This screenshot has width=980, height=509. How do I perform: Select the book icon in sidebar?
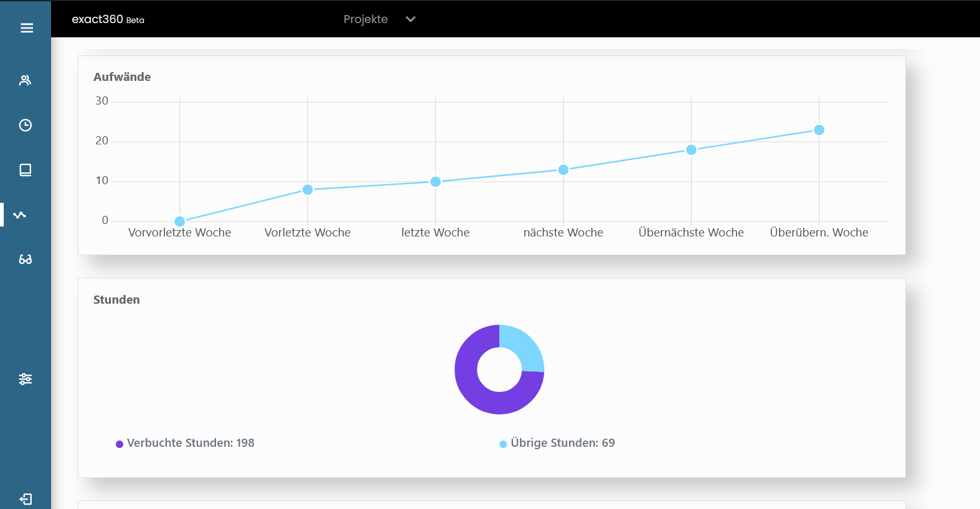pyautogui.click(x=25, y=170)
